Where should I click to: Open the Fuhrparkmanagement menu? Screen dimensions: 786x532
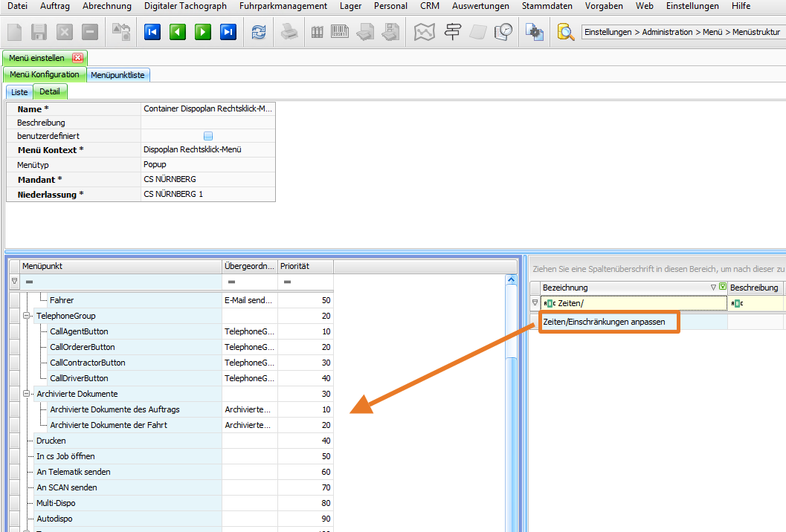click(283, 6)
